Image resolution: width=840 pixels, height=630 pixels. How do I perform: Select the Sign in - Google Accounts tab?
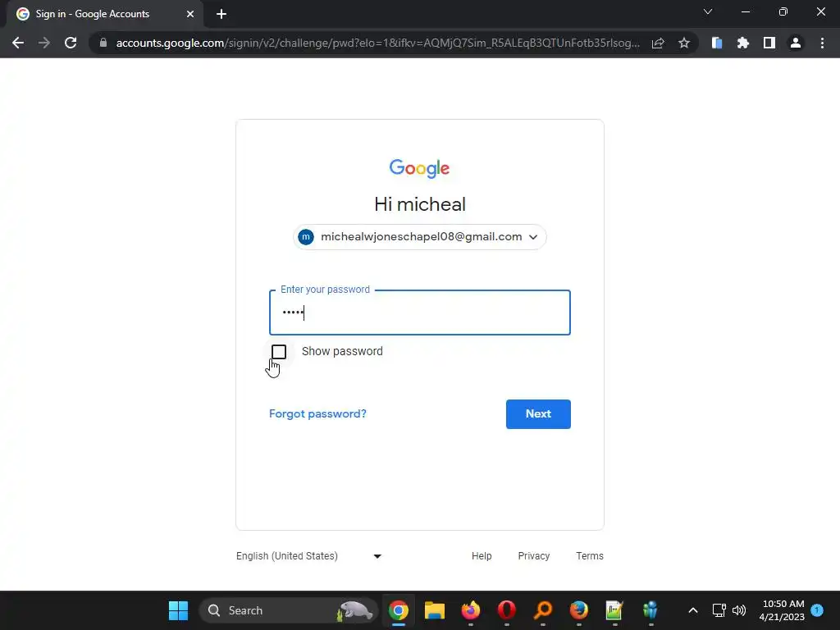click(x=104, y=14)
